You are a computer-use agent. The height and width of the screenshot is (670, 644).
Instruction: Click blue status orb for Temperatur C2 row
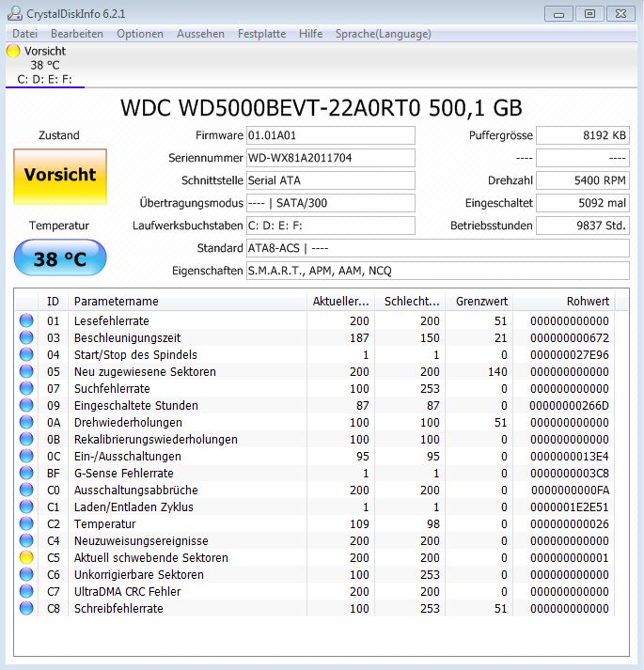pyautogui.click(x=26, y=523)
